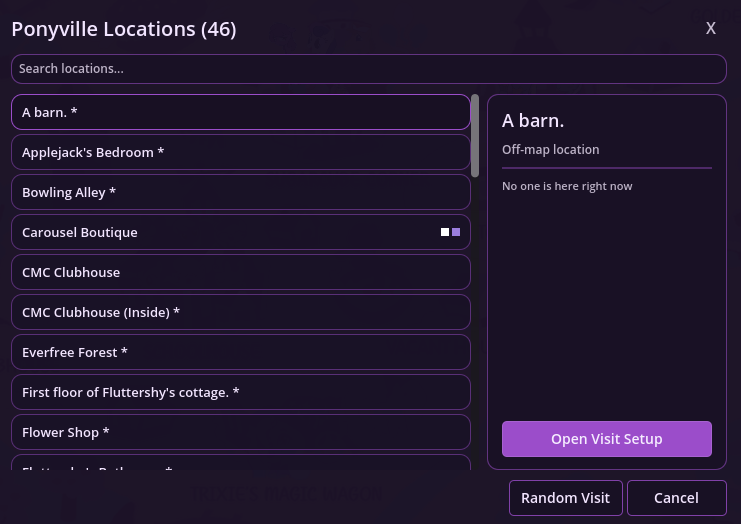This screenshot has height=524, width=741.
Task: Click the 'A barn.' heading in details panel
Action: pos(533,121)
